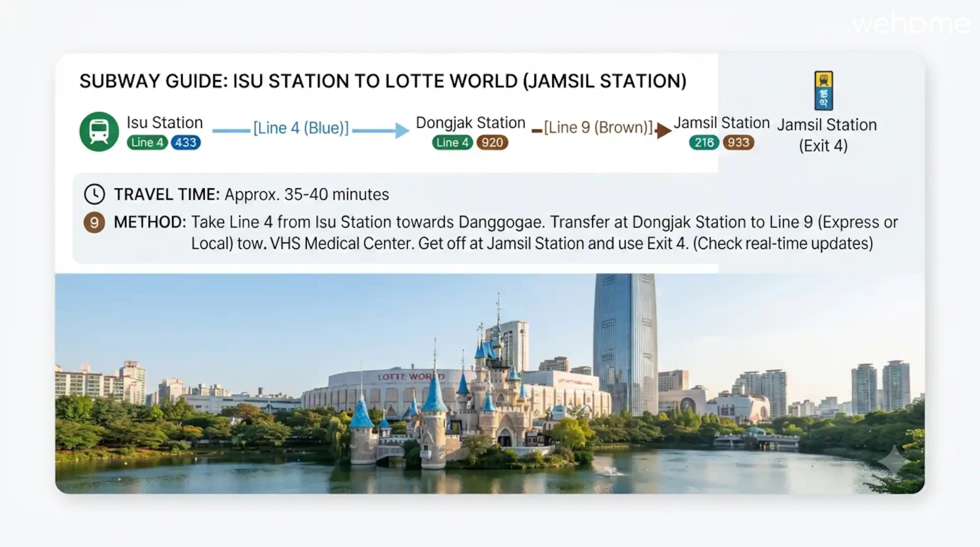Viewport: 980px width, 547px height.
Task: Click the "METHOD:" label
Action: coord(150,222)
